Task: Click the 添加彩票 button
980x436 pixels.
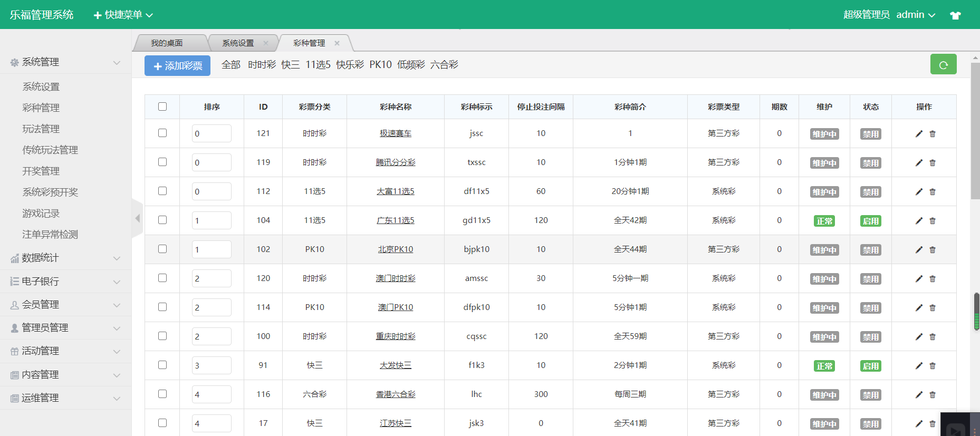Action: click(x=178, y=65)
